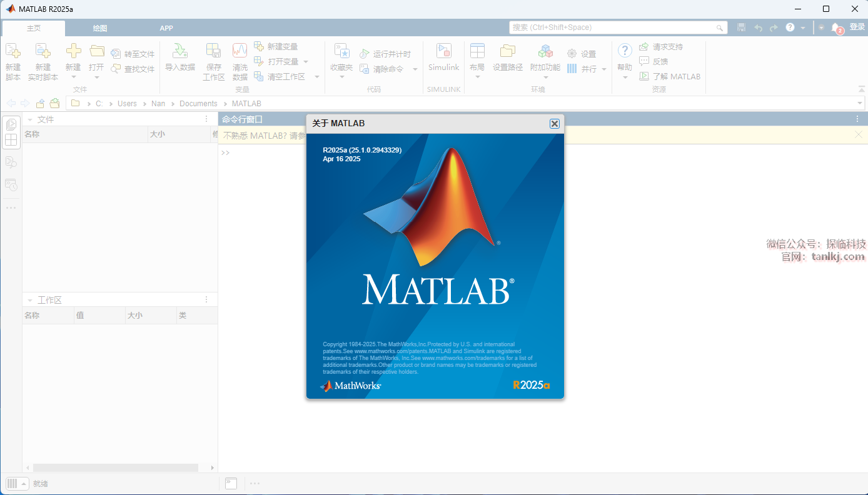Screen dimensions: 868x495
Task: Switch to the 绘图 tab
Action: tap(99, 28)
